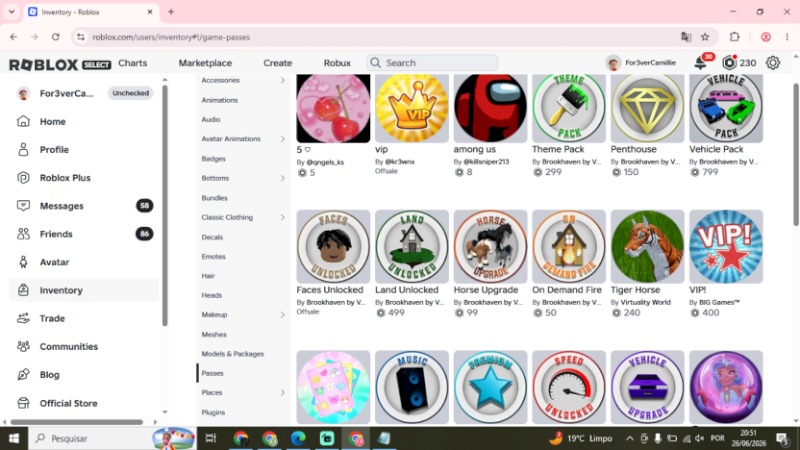Expand the Places category
The width and height of the screenshot is (800, 450).
[283, 392]
